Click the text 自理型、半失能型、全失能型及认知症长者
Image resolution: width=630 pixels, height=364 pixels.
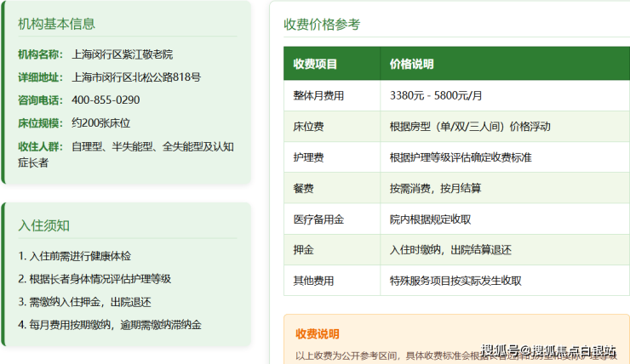pyautogui.click(x=126, y=155)
